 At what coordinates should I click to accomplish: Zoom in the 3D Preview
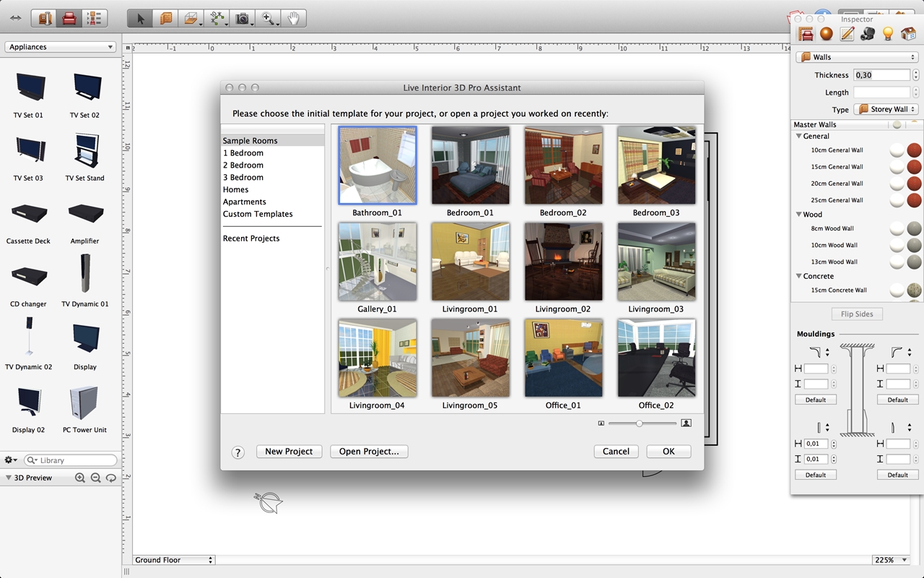click(x=80, y=478)
